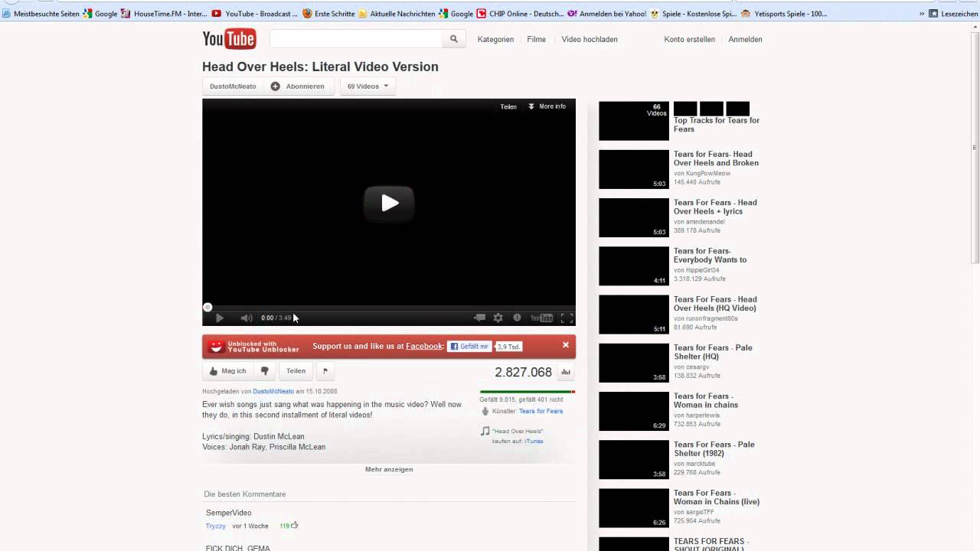Toggle captions icon in player bar

(x=480, y=318)
